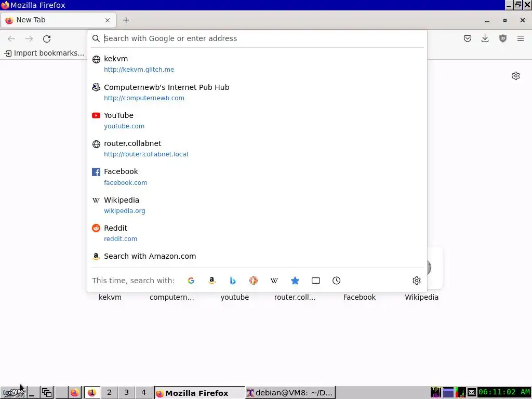Choose the Facebook suggestion

pyautogui.click(x=257, y=177)
